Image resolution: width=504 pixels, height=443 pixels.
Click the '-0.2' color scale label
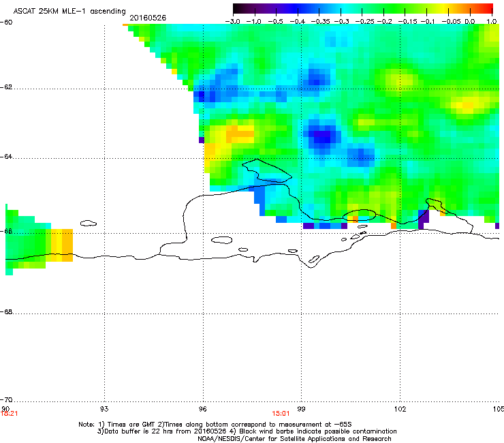384,22
